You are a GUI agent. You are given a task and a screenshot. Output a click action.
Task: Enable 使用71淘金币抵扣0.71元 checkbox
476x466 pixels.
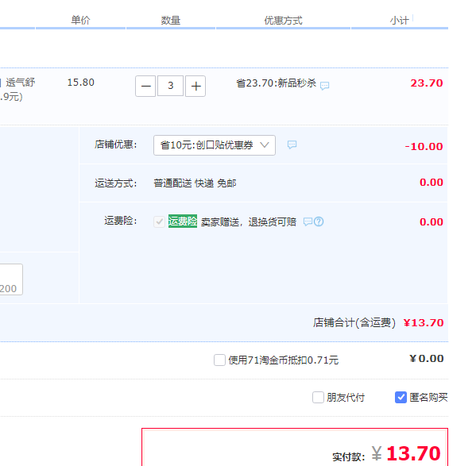(219, 360)
